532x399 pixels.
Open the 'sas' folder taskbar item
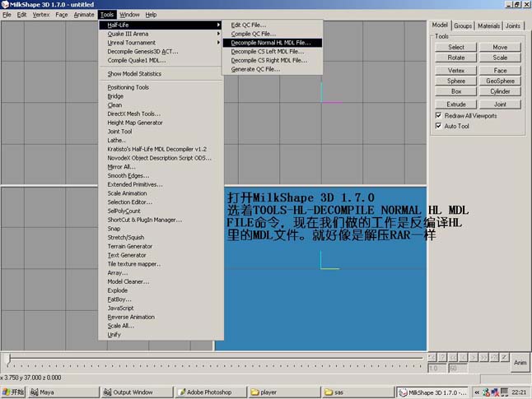pos(358,392)
